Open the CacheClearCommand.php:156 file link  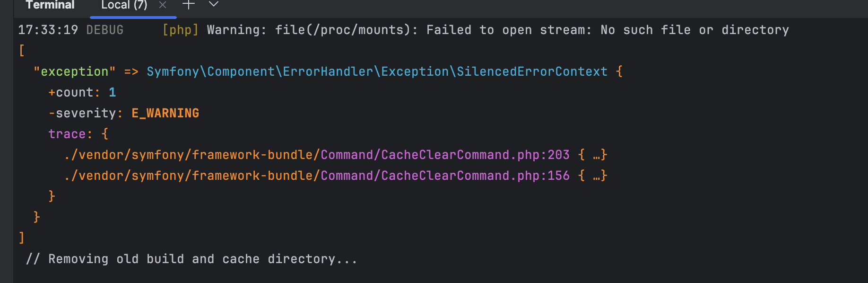317,176
